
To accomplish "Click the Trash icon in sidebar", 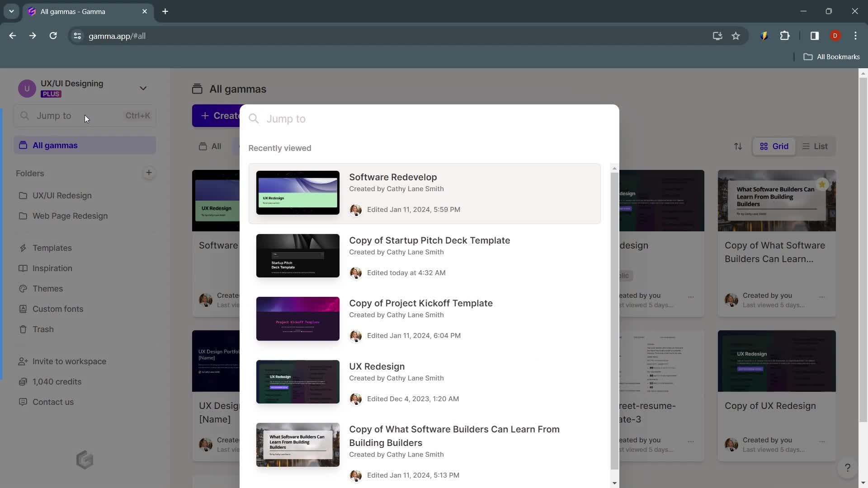I will click(x=23, y=329).
